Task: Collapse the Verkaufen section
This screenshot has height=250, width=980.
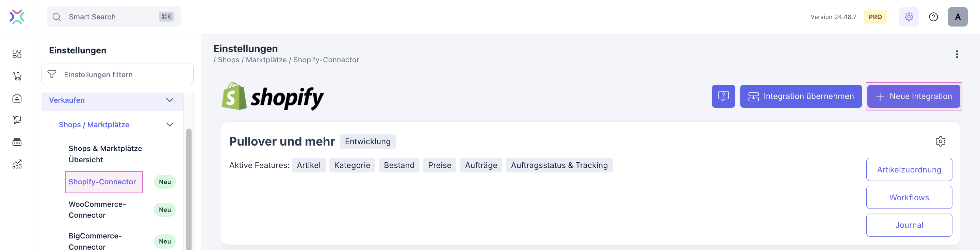Action: [170, 100]
